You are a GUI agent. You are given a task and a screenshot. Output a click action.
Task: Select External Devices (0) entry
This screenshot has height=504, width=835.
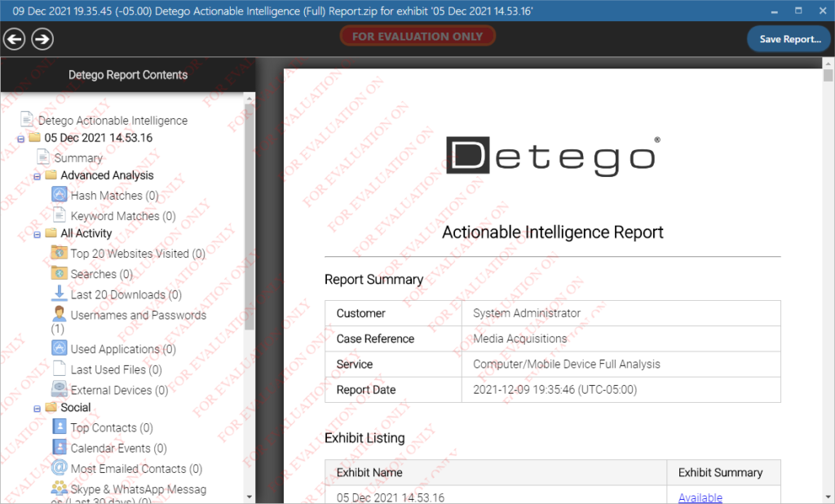pos(119,390)
